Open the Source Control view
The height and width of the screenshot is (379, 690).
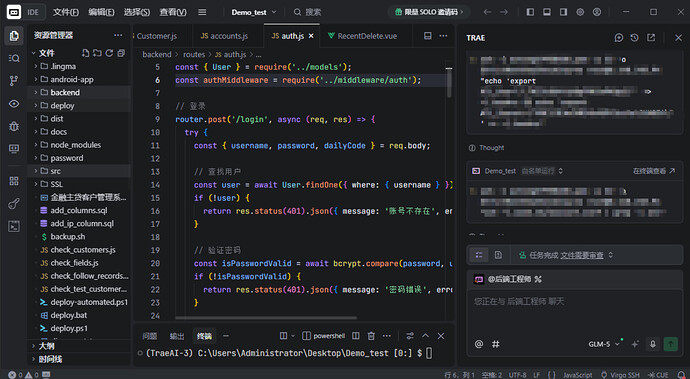[x=14, y=81]
